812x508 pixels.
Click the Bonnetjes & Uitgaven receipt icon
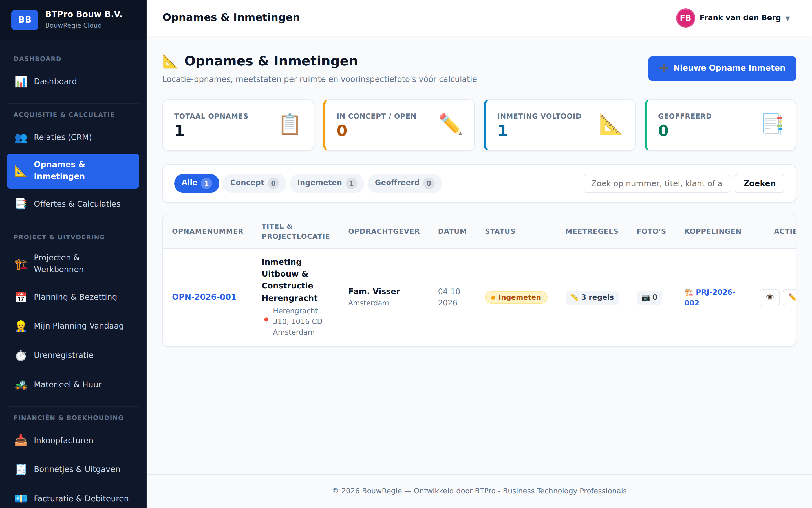pos(21,469)
